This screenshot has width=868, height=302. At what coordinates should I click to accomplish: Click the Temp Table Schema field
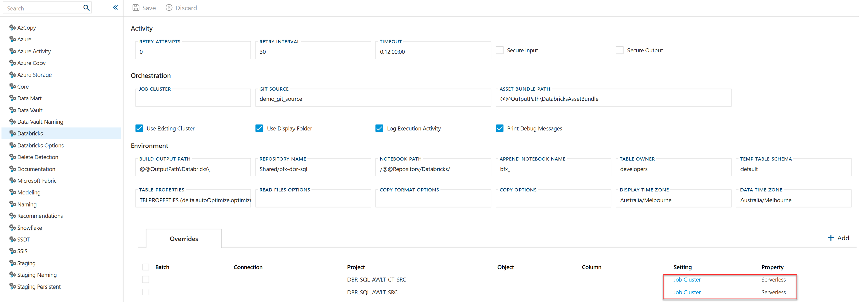point(794,168)
